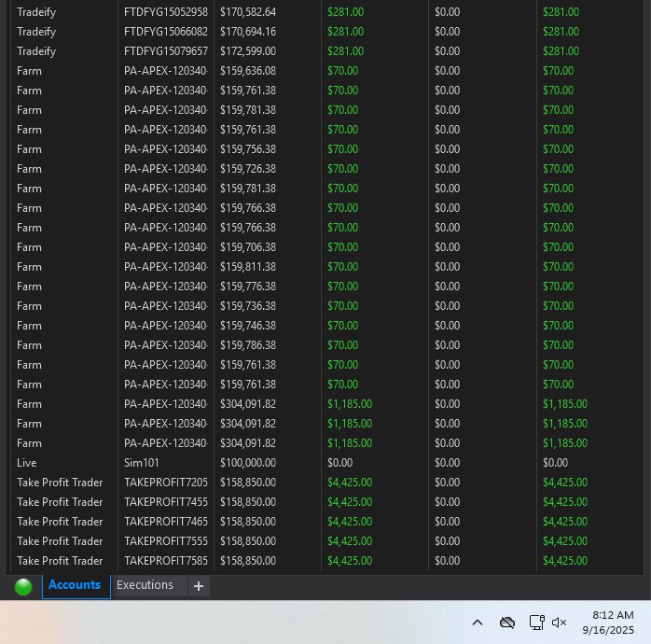The width and height of the screenshot is (651, 644).
Task: Click the $159,706.38 balance cell
Action: pyautogui.click(x=248, y=247)
